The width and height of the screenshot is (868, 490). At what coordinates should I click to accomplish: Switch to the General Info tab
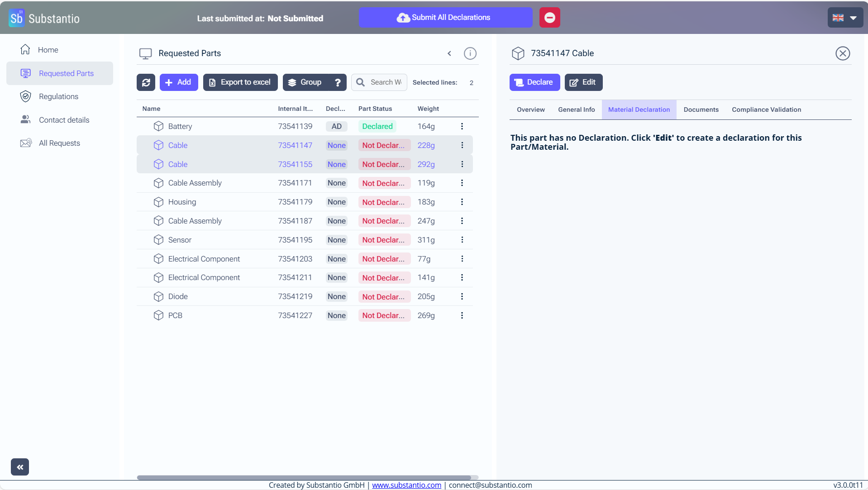point(576,109)
